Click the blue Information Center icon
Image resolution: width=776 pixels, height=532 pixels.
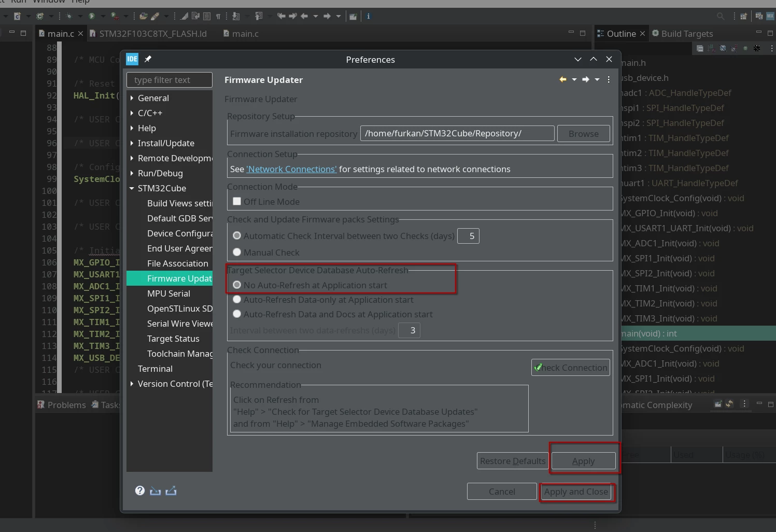pos(369,16)
